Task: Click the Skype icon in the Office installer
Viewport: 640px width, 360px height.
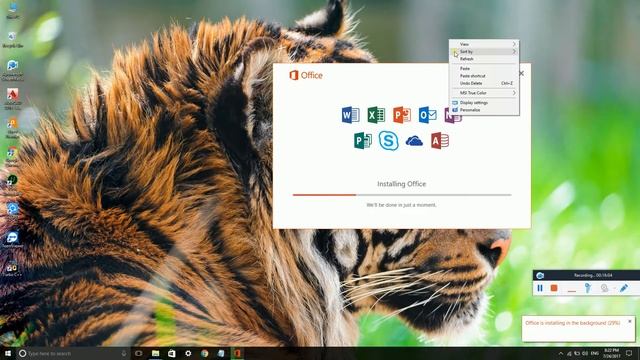Action: pyautogui.click(x=388, y=141)
